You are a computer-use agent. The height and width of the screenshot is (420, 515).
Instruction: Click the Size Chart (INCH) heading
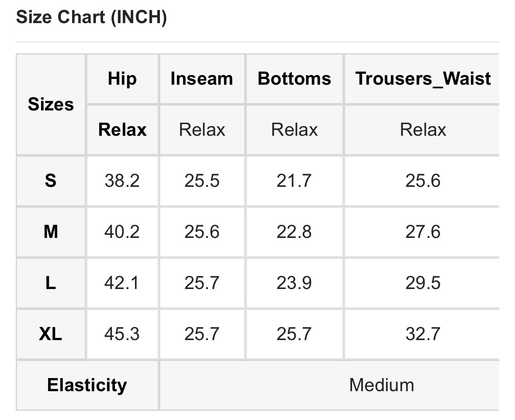pos(91,17)
